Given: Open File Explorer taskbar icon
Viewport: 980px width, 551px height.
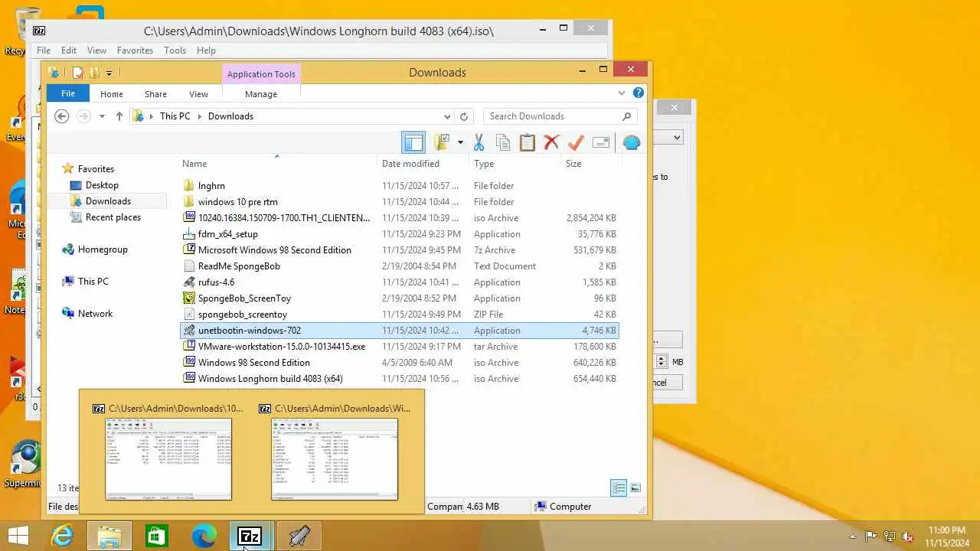Looking at the screenshot, I should [109, 536].
